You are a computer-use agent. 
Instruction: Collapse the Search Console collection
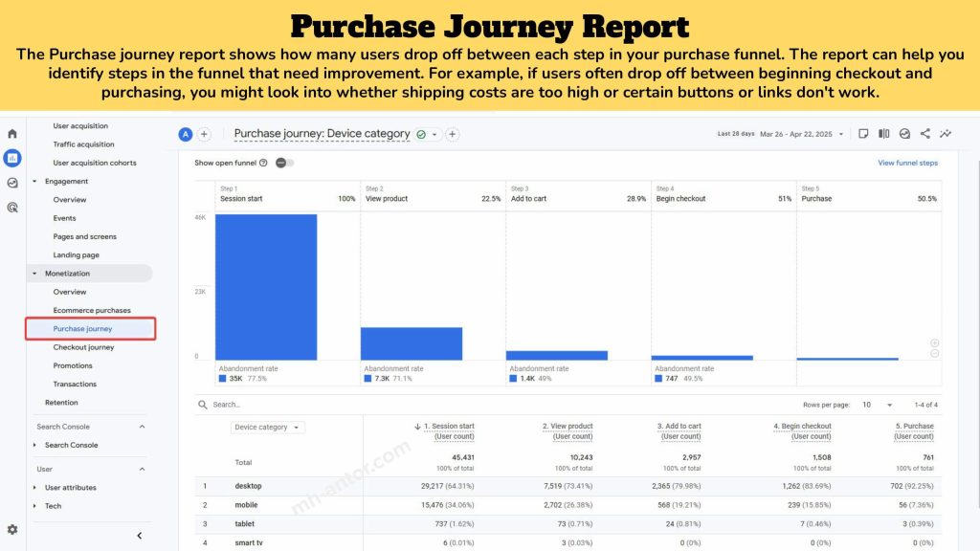[x=142, y=427]
